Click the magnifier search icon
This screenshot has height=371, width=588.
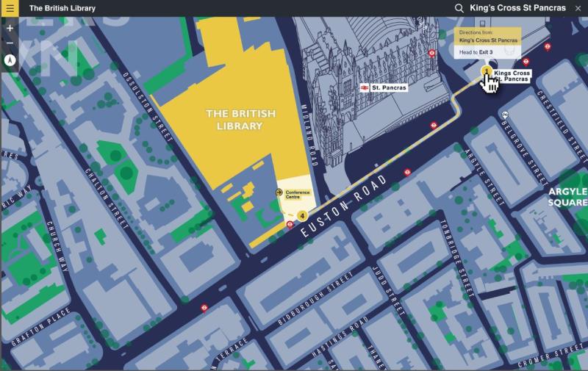tap(459, 8)
